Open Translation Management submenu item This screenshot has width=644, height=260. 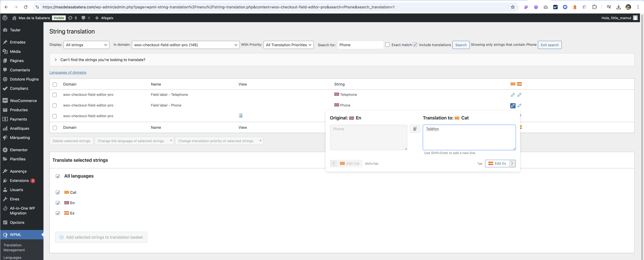(x=14, y=247)
